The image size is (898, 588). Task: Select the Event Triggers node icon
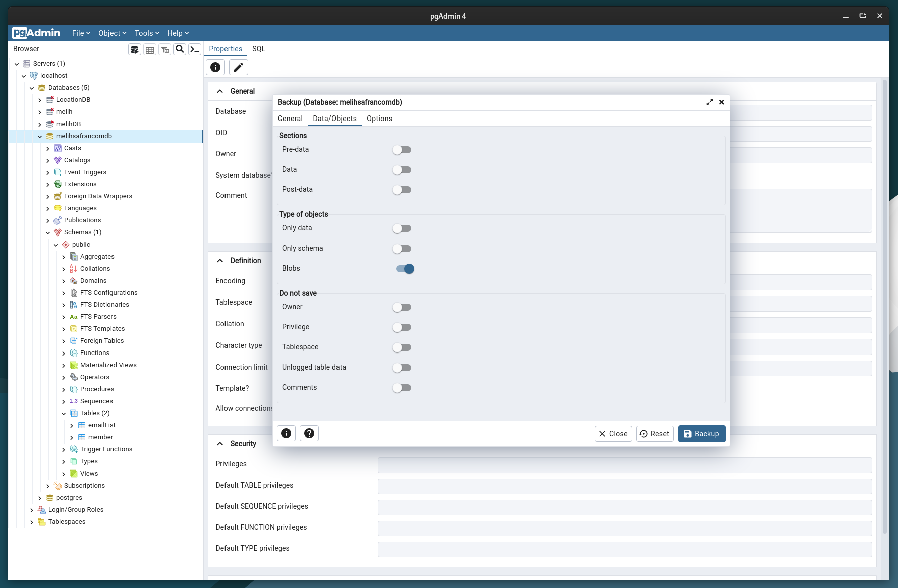(x=58, y=172)
